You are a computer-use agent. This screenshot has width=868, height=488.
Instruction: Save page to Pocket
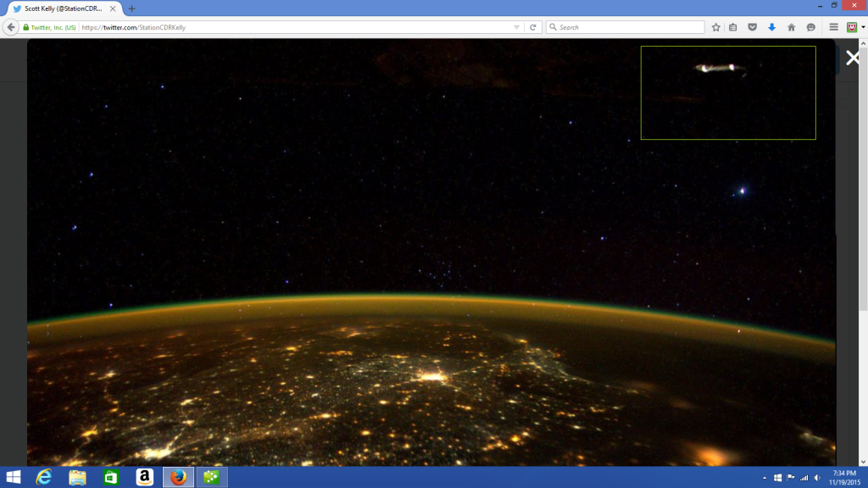(x=752, y=27)
